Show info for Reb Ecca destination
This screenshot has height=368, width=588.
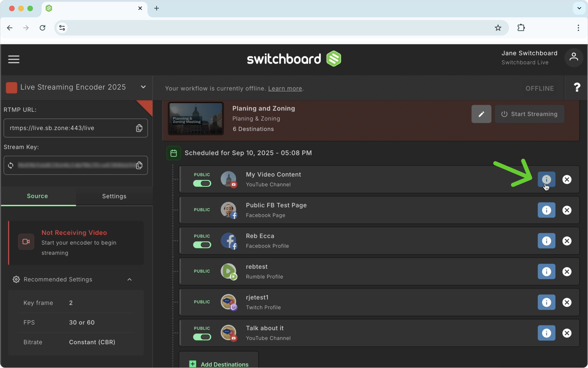point(546,241)
